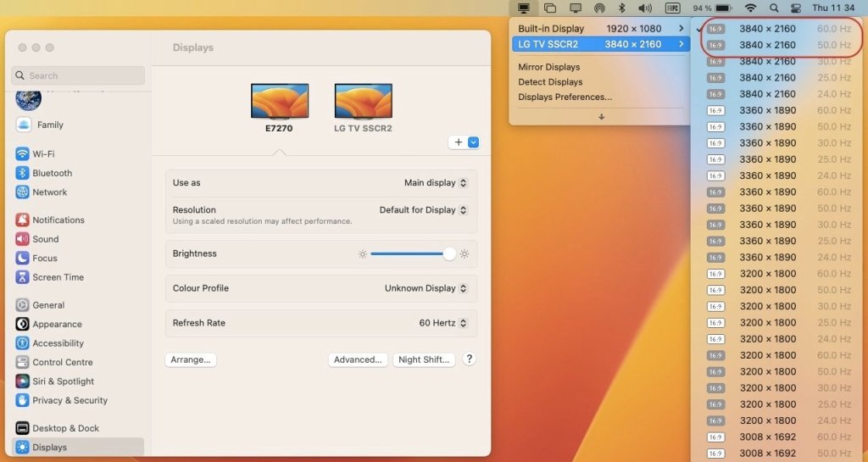Open the Refresh Rate 60 Hertz dropdown
The image size is (868, 462).
pyautogui.click(x=442, y=323)
